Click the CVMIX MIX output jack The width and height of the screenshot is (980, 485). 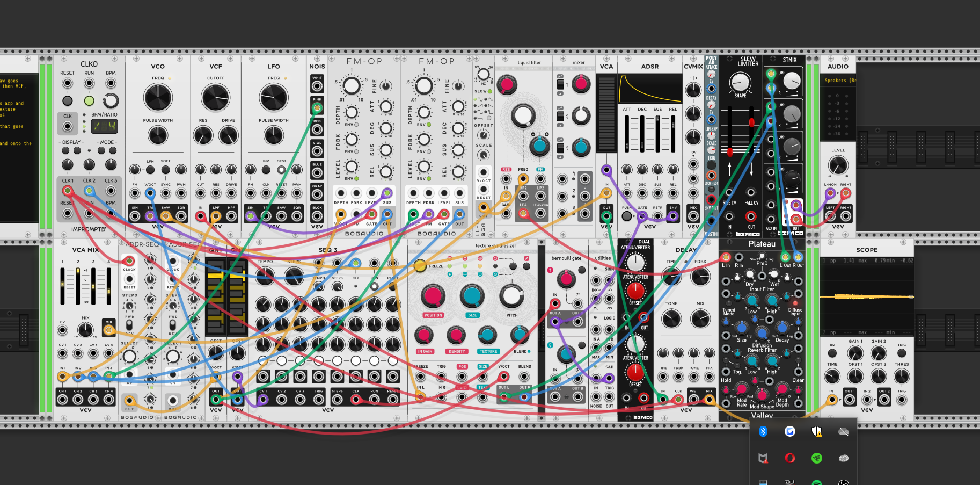coord(693,216)
